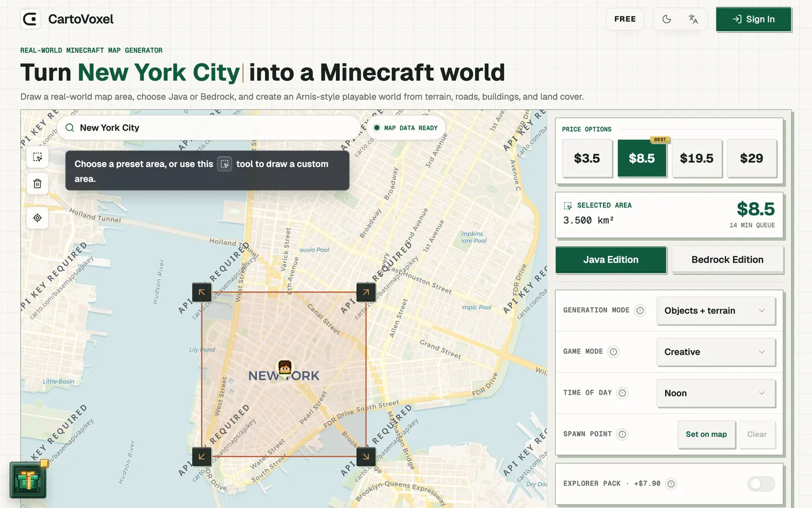Click the 14 MIN QUEUE text

click(752, 225)
